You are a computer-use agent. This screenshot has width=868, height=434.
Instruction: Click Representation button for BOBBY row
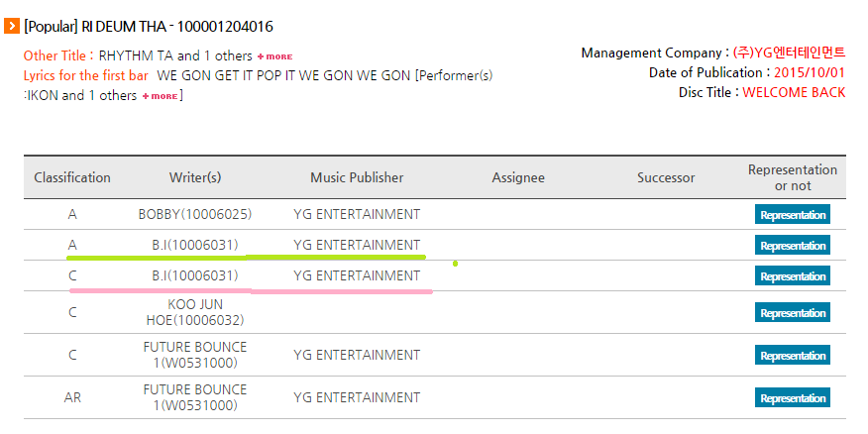click(792, 215)
